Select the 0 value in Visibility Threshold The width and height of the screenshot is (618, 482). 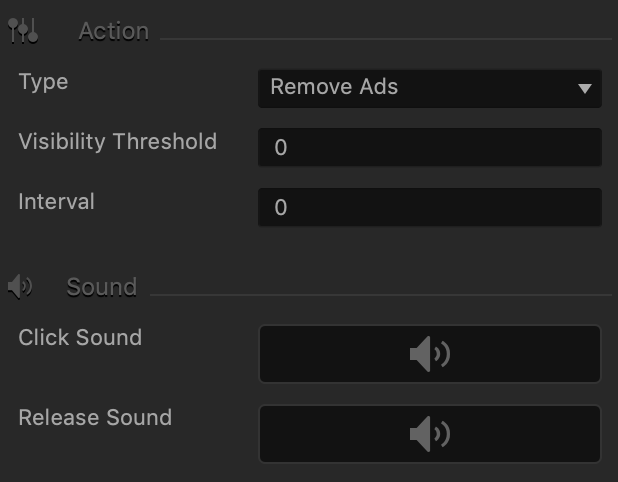(281, 147)
